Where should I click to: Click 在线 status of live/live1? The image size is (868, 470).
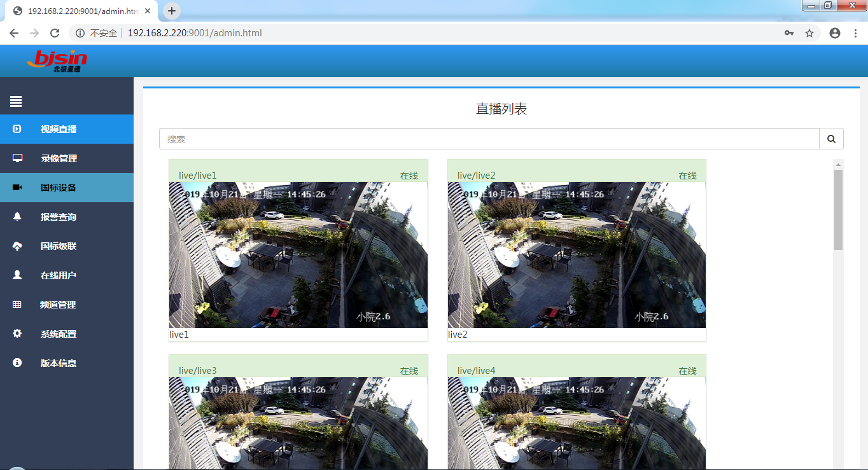coord(409,176)
